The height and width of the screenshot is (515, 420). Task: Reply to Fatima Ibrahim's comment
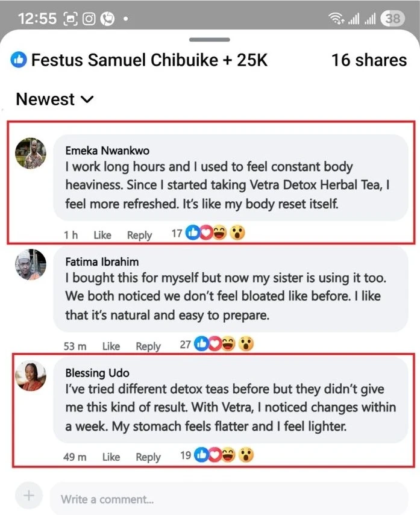[x=148, y=346]
